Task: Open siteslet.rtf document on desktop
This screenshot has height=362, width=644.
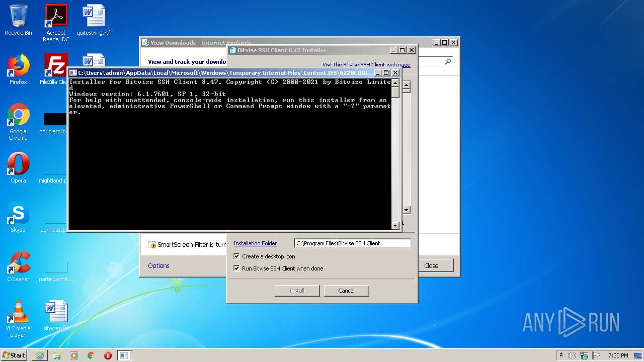Action: click(56, 316)
